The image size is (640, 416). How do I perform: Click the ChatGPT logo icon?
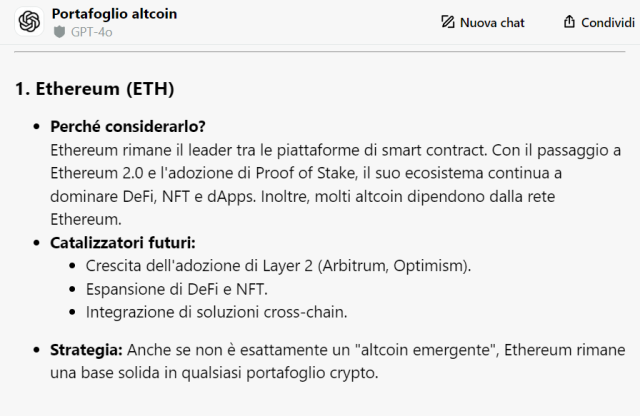click(x=29, y=21)
